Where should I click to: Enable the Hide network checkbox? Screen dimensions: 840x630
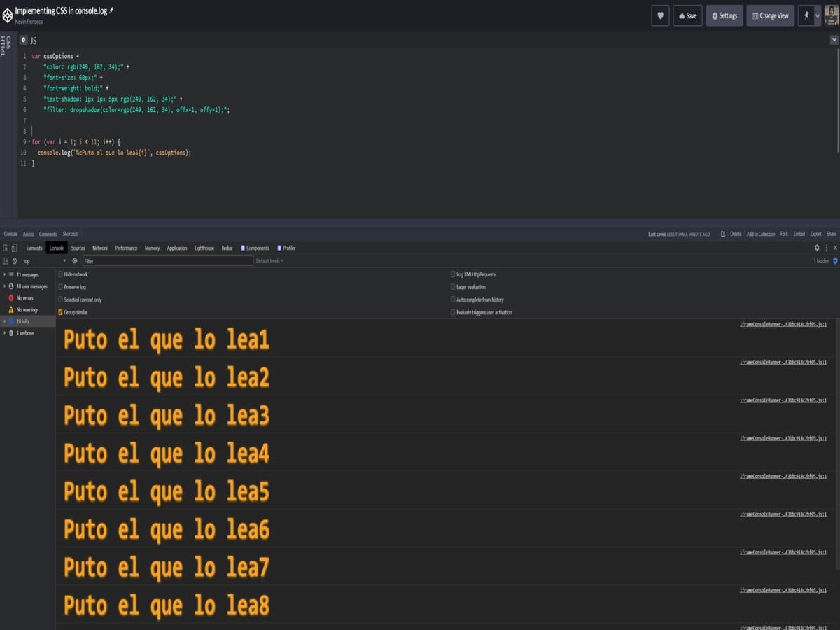(x=60, y=274)
